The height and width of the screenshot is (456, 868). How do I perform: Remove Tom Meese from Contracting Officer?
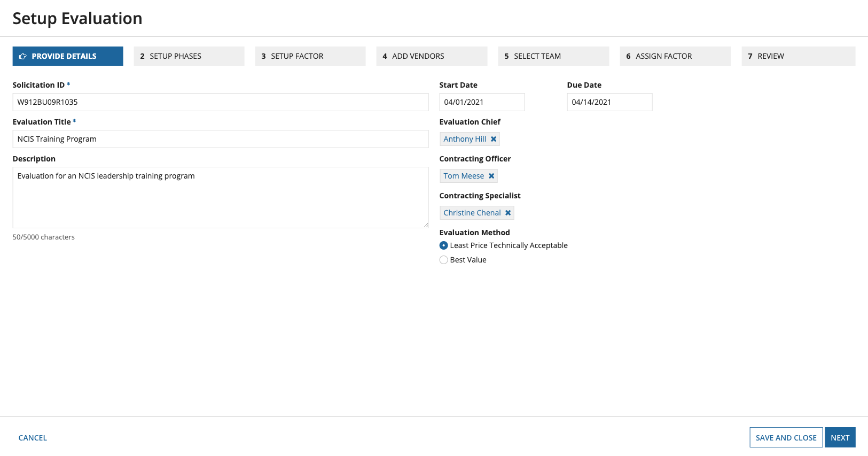491,176
